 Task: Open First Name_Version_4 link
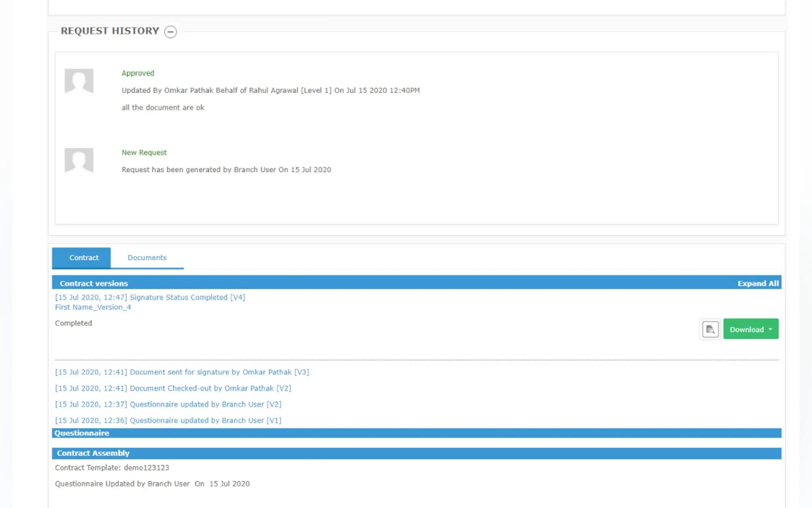tap(93, 307)
